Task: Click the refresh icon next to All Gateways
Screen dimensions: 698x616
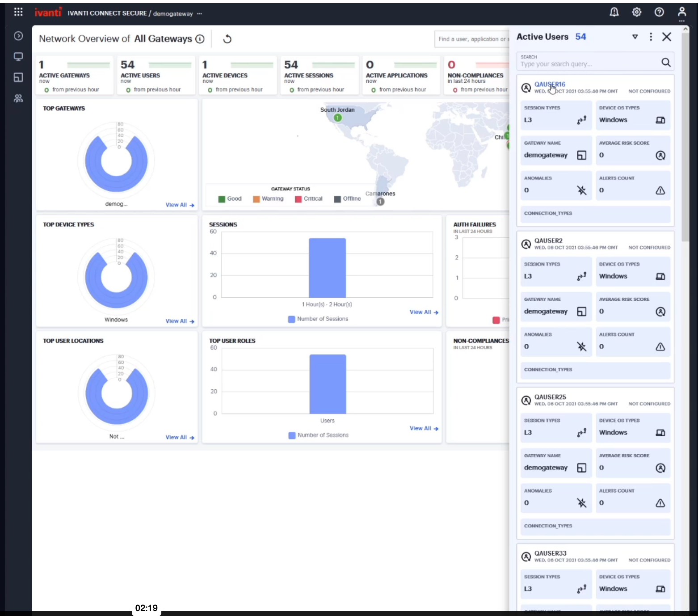Action: [227, 39]
